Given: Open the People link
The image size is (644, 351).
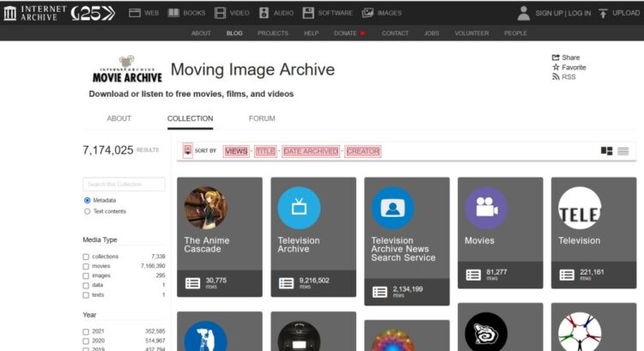Looking at the screenshot, I should pos(515,33).
